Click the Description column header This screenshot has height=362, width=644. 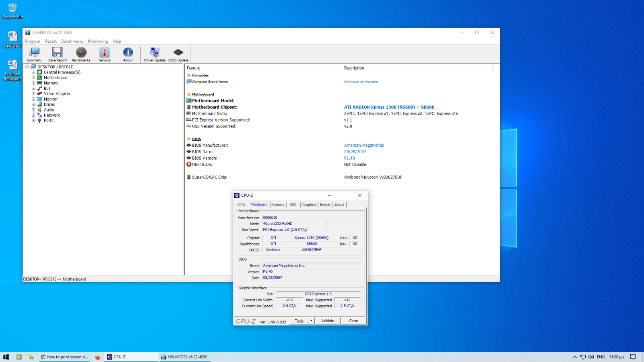[417, 68]
